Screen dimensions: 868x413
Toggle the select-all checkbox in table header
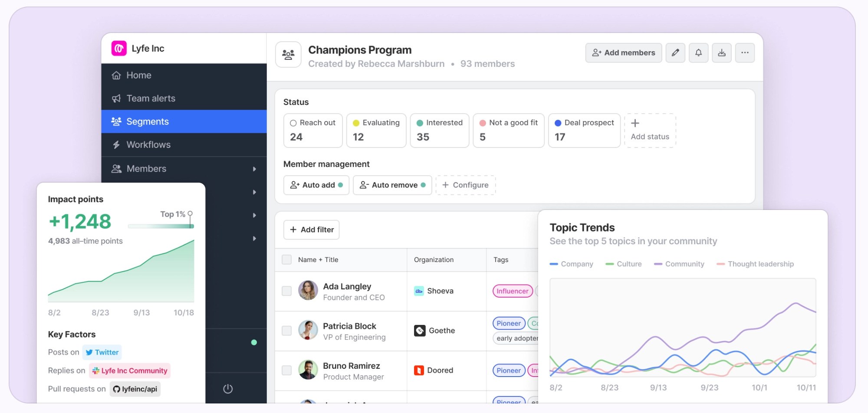[286, 259]
